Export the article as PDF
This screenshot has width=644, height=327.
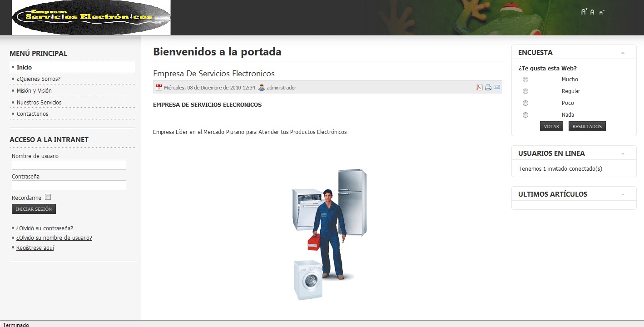click(x=479, y=87)
